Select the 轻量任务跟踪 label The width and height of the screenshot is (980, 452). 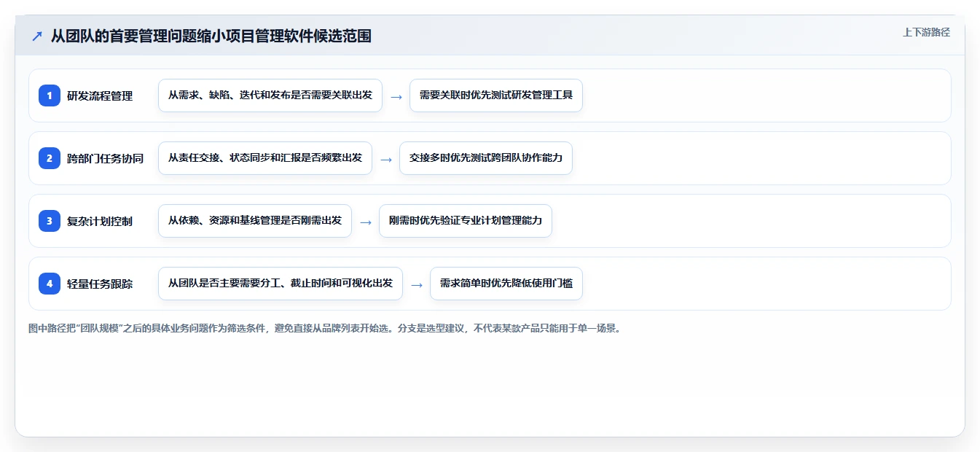click(x=100, y=284)
